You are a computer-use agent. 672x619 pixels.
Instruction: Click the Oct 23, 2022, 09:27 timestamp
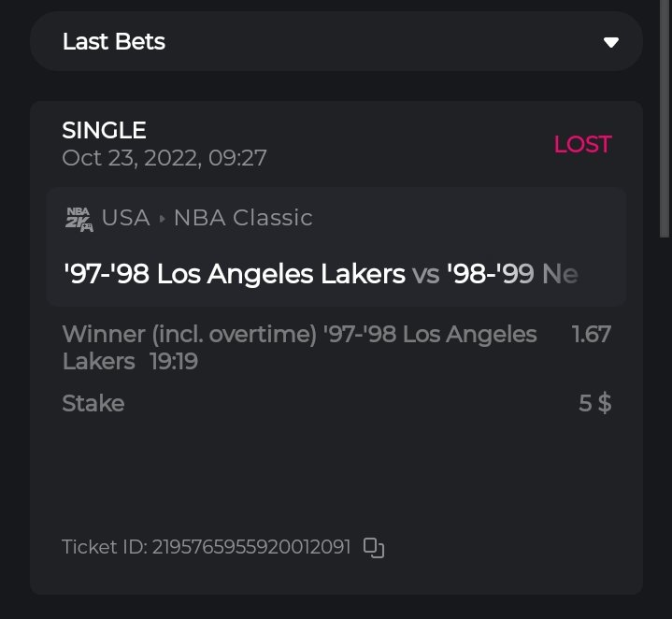[164, 158]
